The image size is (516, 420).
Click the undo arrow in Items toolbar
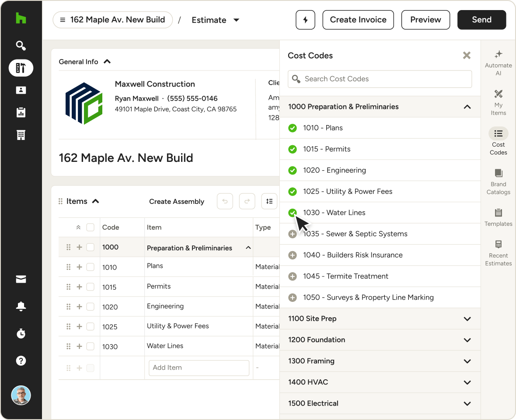coord(225,201)
